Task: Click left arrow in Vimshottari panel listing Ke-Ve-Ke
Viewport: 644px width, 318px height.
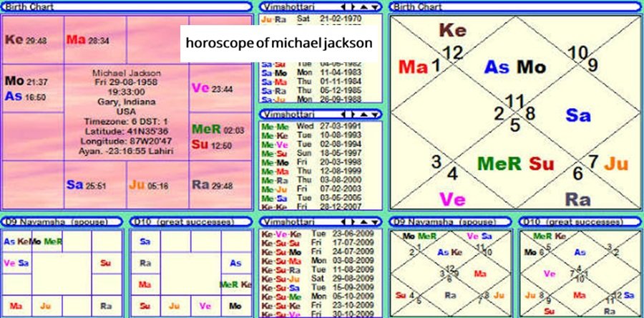Action: coord(343,222)
